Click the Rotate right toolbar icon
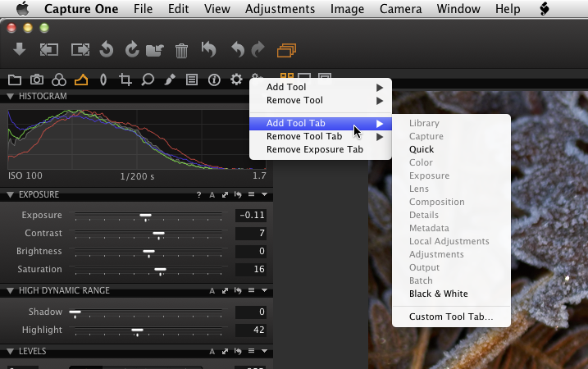Image resolution: width=588 pixels, height=369 pixels. tap(132, 49)
